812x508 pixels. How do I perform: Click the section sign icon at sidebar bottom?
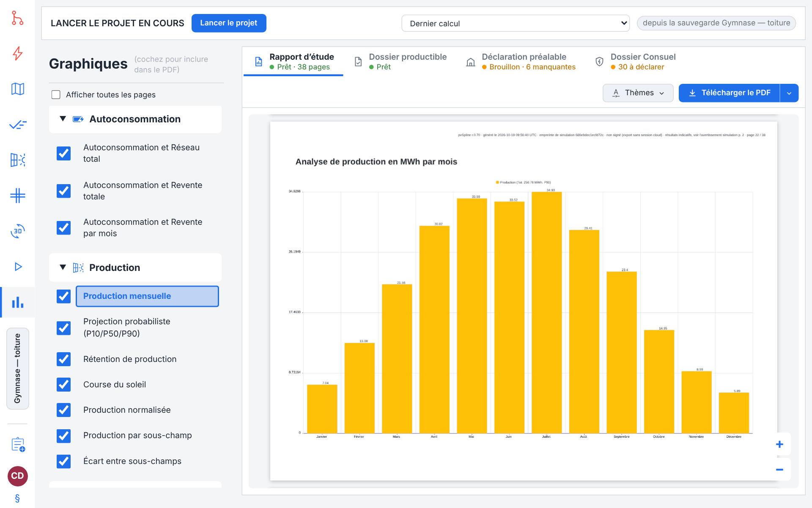(x=17, y=498)
